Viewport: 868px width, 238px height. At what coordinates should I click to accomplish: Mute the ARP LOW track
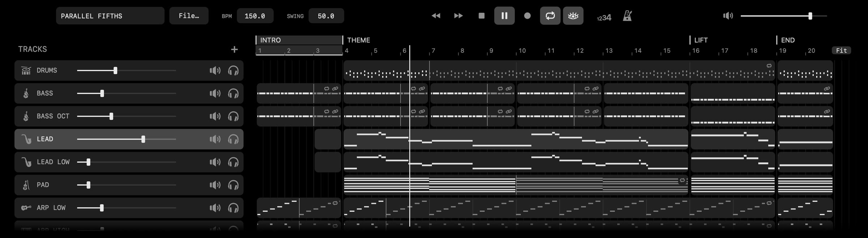[215, 208]
